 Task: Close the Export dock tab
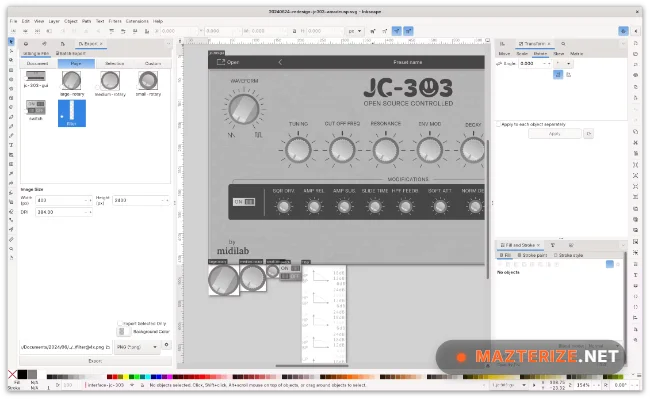pyautogui.click(x=101, y=44)
